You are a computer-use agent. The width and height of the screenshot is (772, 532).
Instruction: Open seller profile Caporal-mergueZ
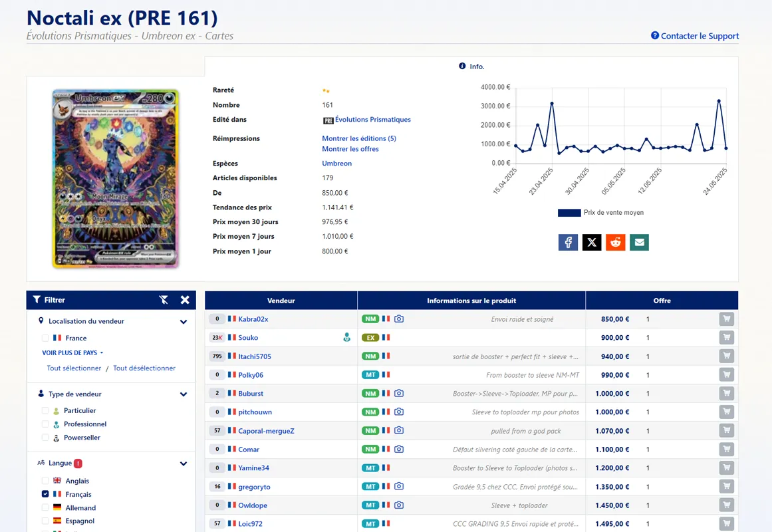pos(267,431)
